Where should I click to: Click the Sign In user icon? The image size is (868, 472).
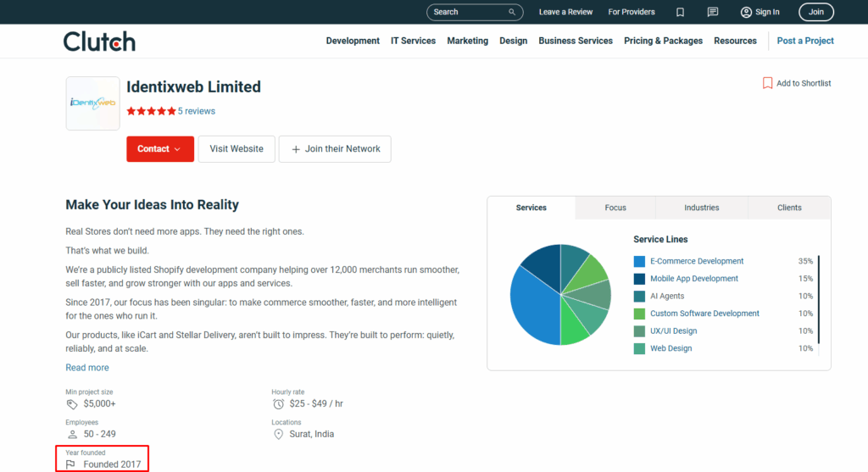(746, 13)
